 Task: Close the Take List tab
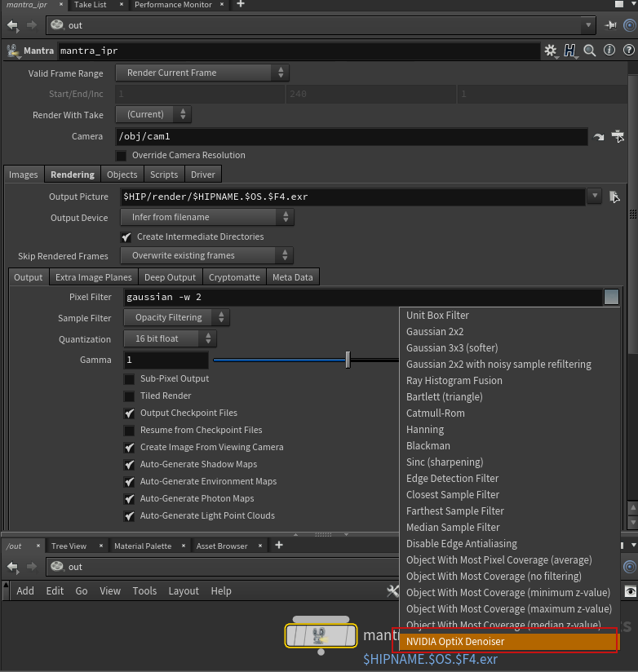122,4
